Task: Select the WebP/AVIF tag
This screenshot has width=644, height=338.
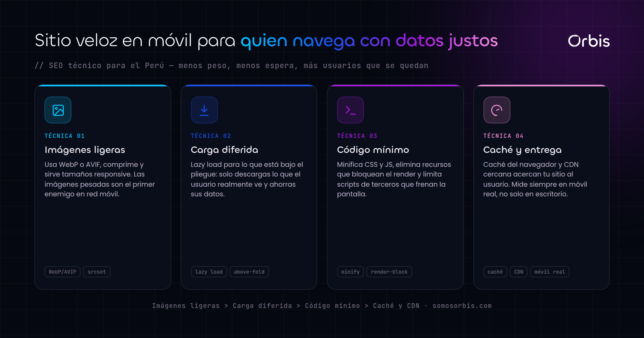Action: tap(63, 272)
